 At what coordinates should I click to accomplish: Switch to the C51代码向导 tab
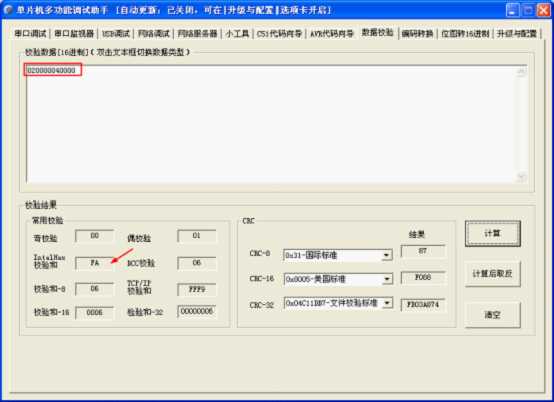click(x=279, y=34)
